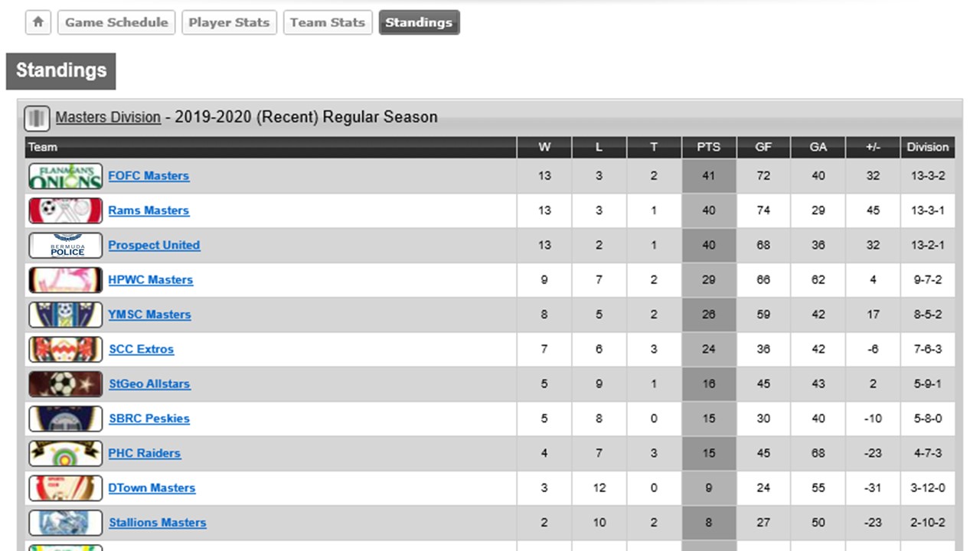Click the YMSC Masters team logo
The image size is (980, 551).
pyautogui.click(x=66, y=315)
